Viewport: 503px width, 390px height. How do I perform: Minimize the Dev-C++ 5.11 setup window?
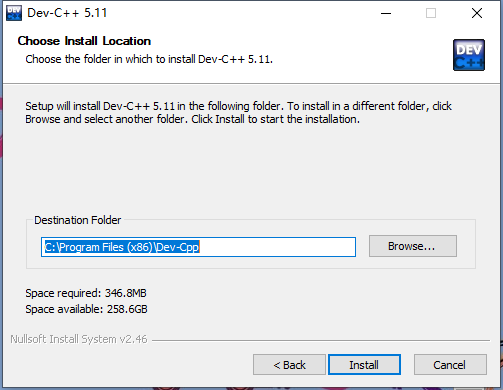[386, 13]
